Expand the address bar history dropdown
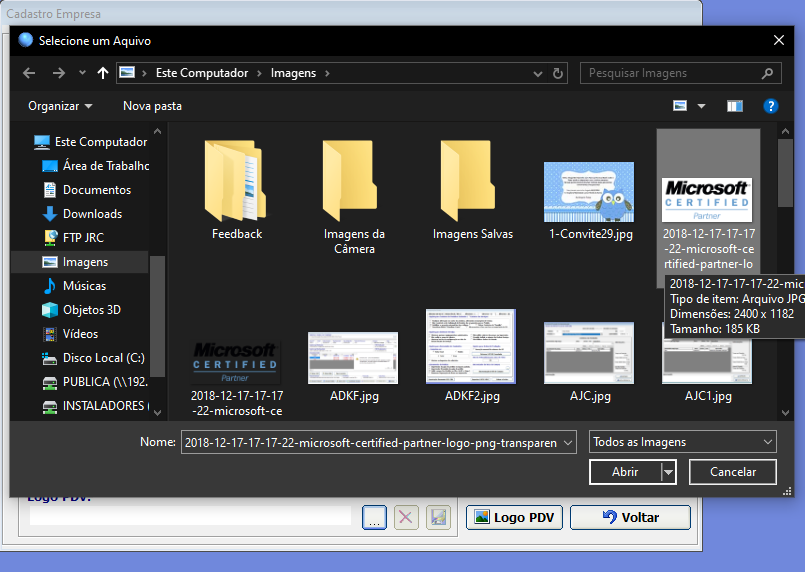The height and width of the screenshot is (572, 805). point(538,73)
